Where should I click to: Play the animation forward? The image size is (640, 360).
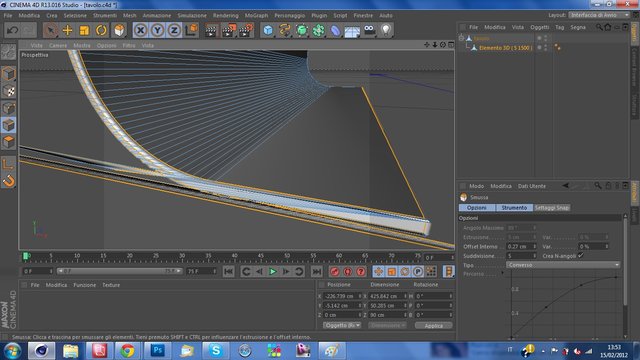[273, 271]
